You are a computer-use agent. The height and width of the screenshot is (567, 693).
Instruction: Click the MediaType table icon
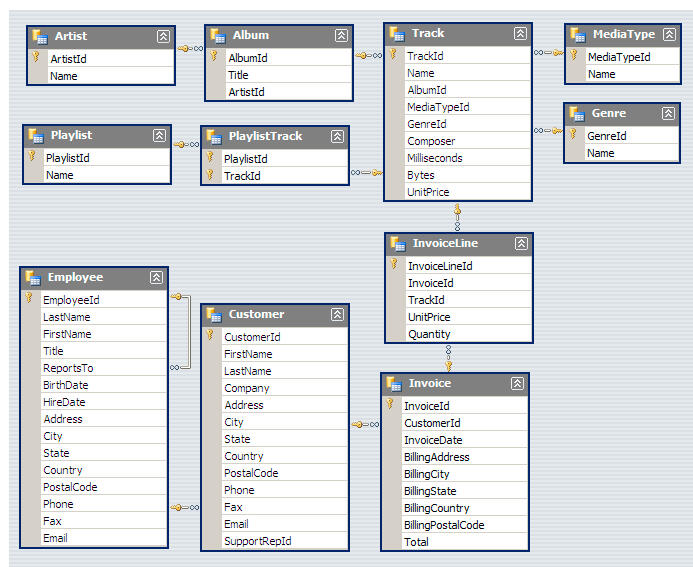click(577, 35)
